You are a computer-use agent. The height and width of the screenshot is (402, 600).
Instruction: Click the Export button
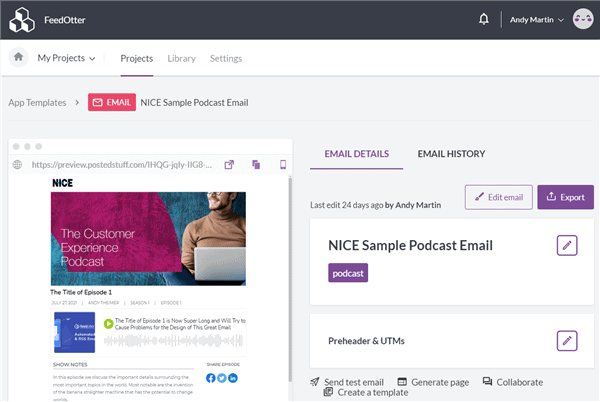tap(566, 197)
